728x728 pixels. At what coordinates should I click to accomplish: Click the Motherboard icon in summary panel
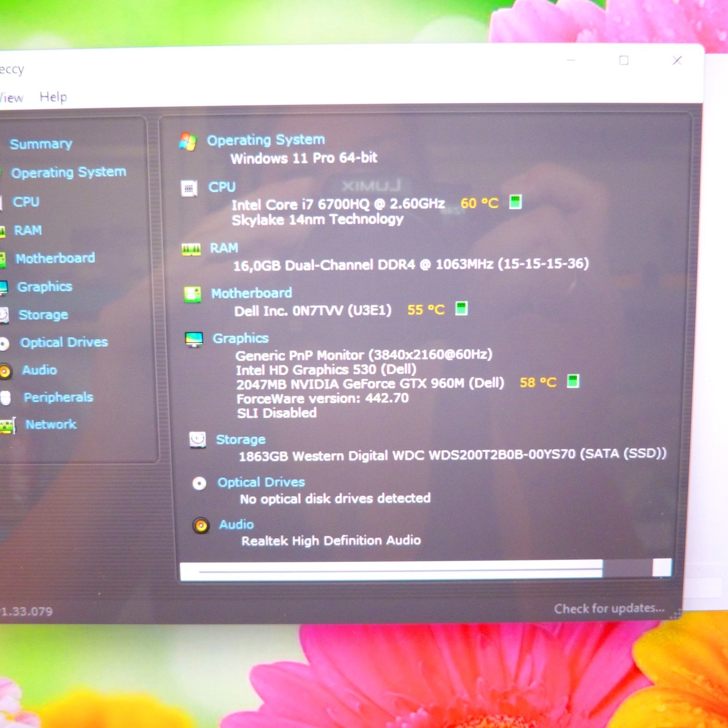[x=192, y=294]
